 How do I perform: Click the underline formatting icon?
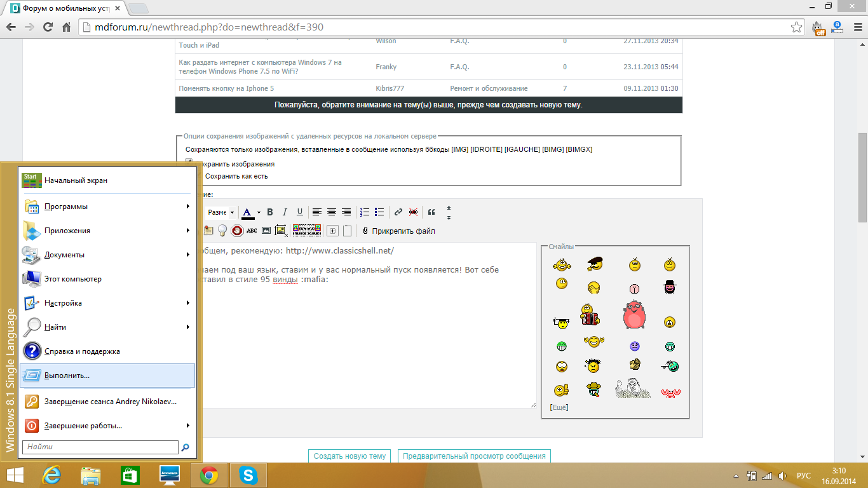coord(300,212)
